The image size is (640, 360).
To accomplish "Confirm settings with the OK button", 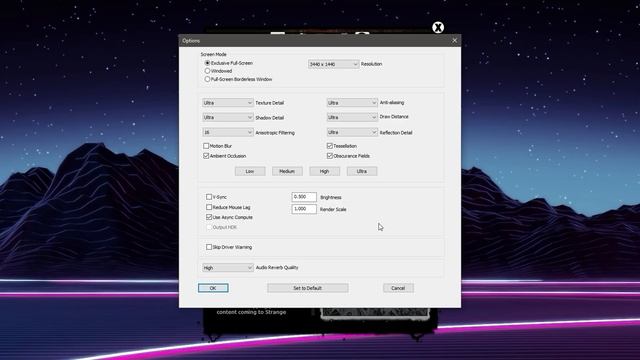I will [213, 288].
